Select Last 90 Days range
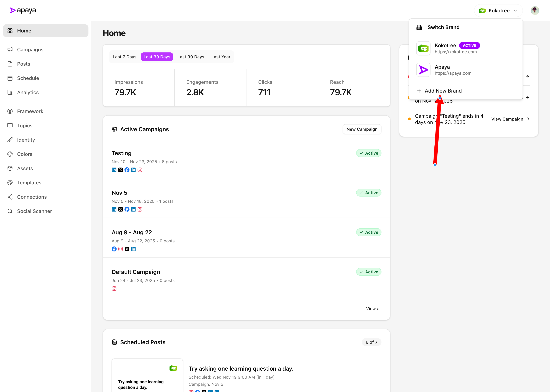 191,57
